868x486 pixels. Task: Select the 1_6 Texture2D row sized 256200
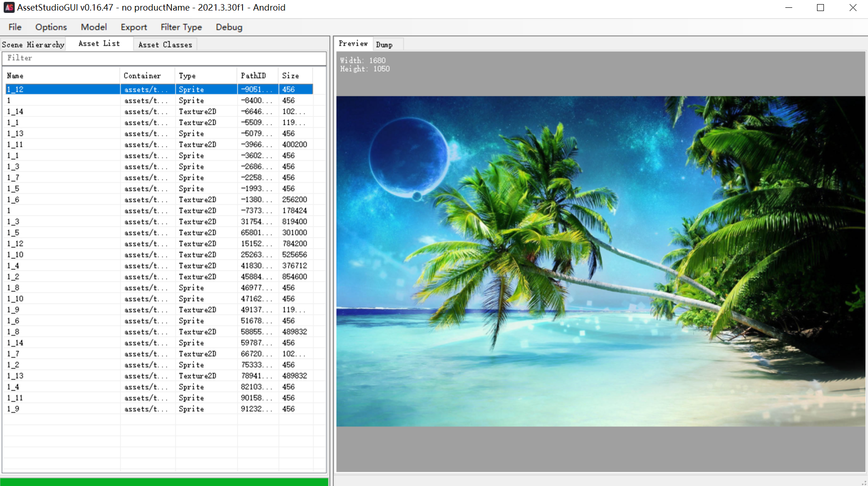click(159, 200)
